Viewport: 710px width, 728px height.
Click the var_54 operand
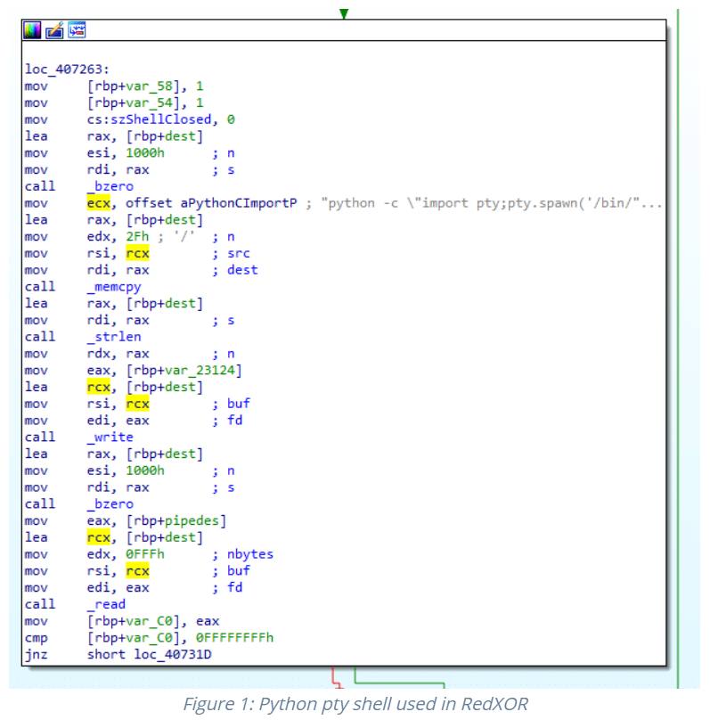point(149,102)
